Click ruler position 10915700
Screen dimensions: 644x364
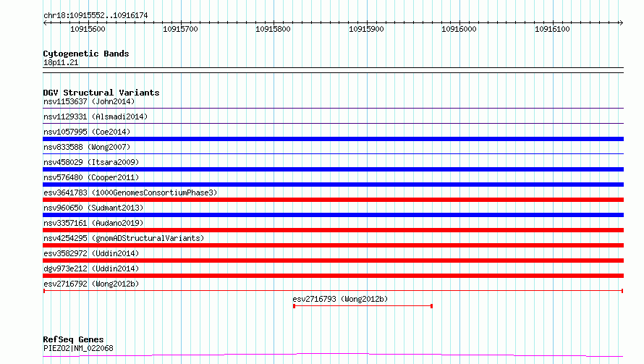(x=180, y=29)
